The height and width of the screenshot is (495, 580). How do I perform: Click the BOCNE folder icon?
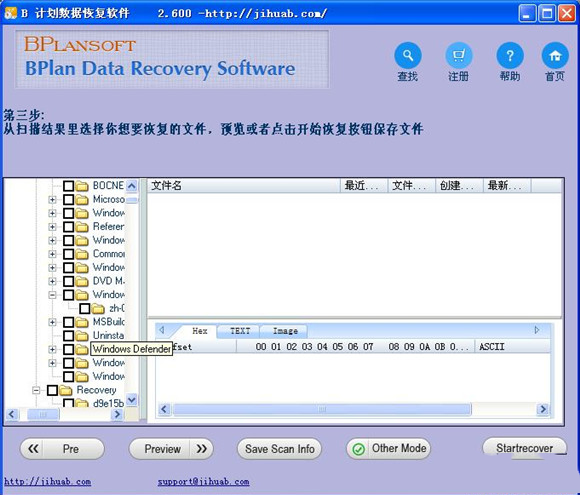82,186
